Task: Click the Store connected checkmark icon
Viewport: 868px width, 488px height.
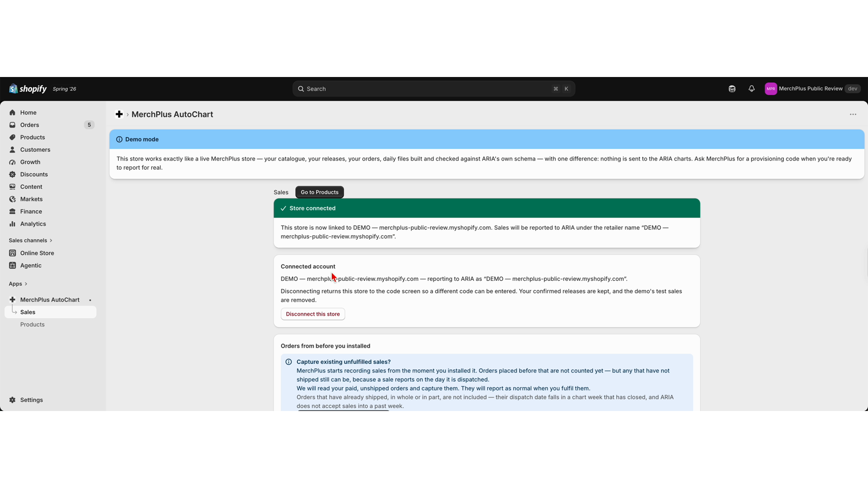Action: click(283, 208)
